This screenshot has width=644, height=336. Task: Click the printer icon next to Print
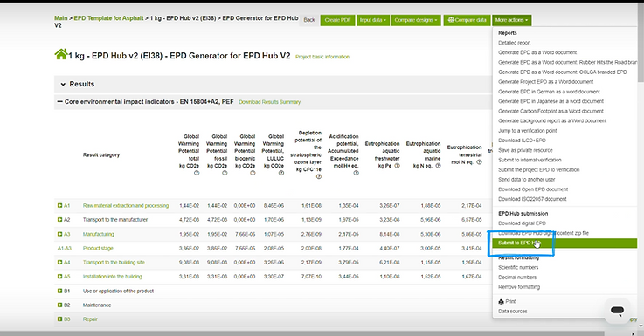click(501, 302)
